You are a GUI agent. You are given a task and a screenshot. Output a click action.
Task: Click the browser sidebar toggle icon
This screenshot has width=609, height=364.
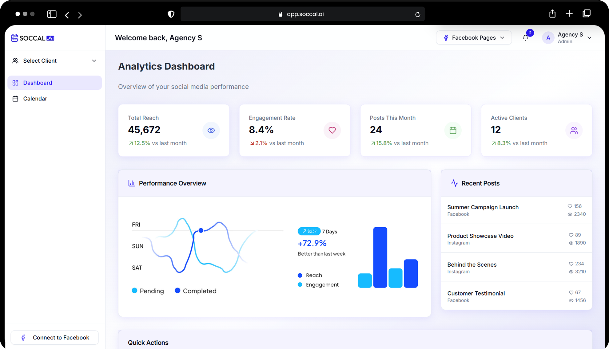(x=52, y=14)
